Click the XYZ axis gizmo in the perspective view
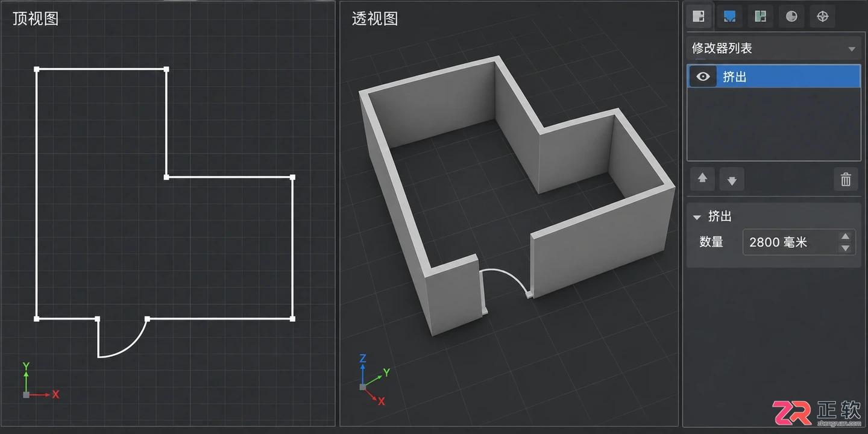This screenshot has height=434, width=868. tap(374, 379)
